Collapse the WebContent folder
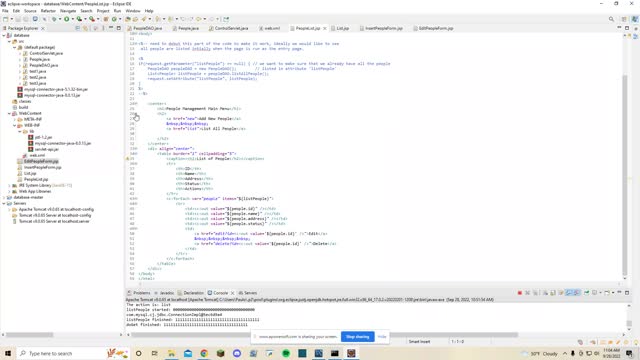 9,113
